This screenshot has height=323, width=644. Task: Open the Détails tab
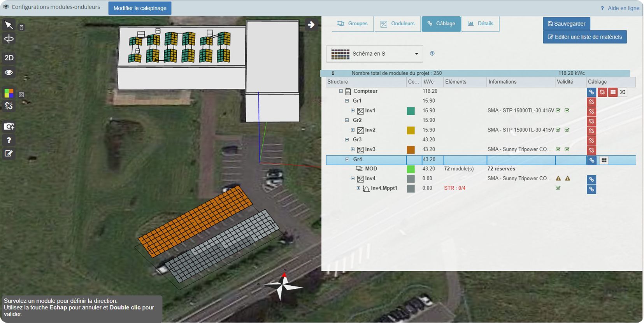click(480, 24)
